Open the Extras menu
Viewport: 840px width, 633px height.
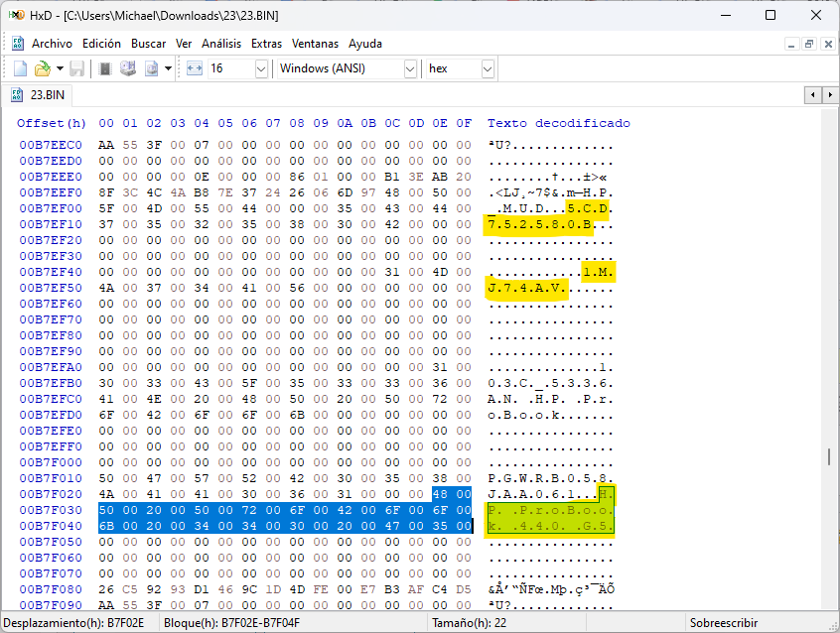point(266,44)
